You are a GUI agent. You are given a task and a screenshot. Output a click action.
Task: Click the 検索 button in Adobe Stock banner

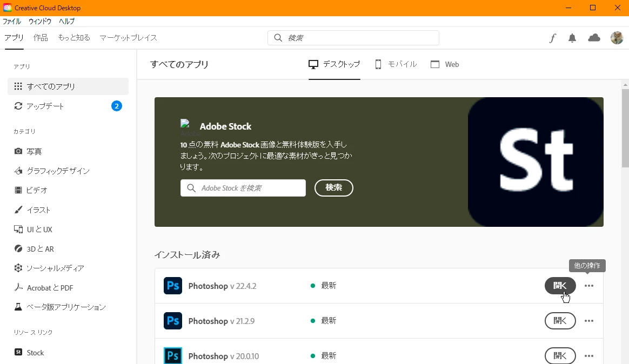[334, 187]
